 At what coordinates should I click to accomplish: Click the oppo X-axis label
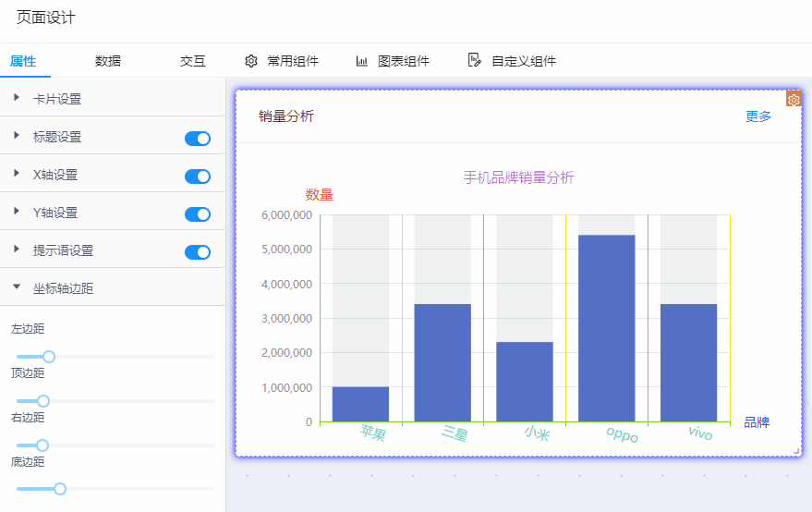(x=622, y=434)
